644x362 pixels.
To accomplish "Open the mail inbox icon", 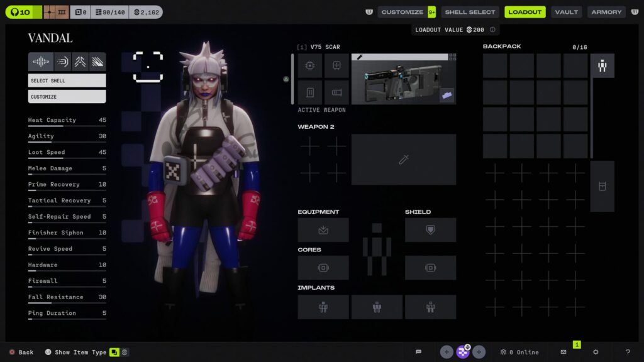I will click(x=563, y=352).
